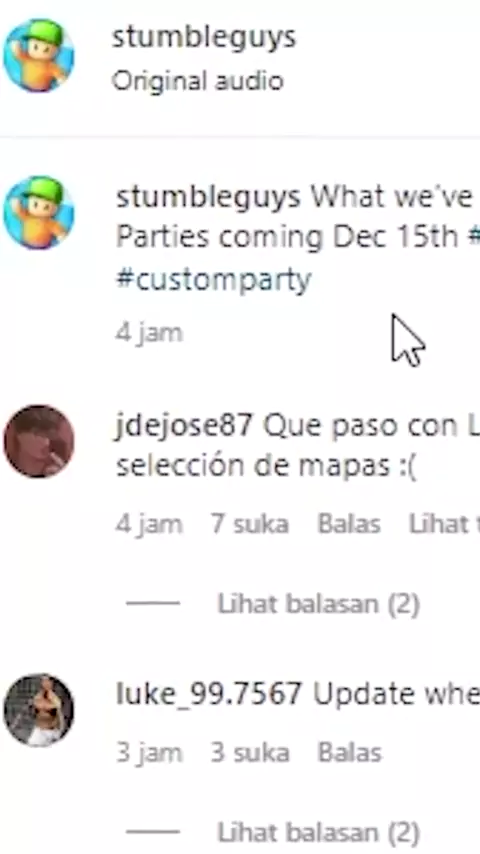Viewport: 480px width, 854px height.
Task: Open the #customparty hashtag
Action: 214,280
